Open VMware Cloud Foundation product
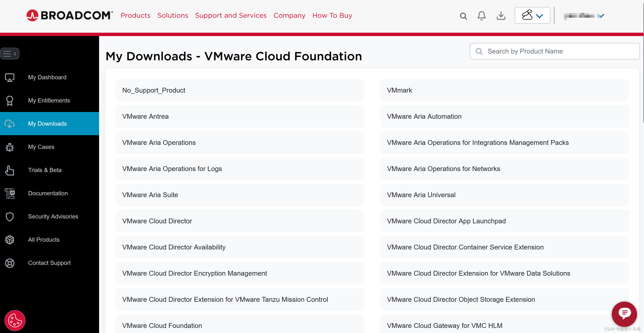This screenshot has width=644, height=333. pyautogui.click(x=162, y=325)
